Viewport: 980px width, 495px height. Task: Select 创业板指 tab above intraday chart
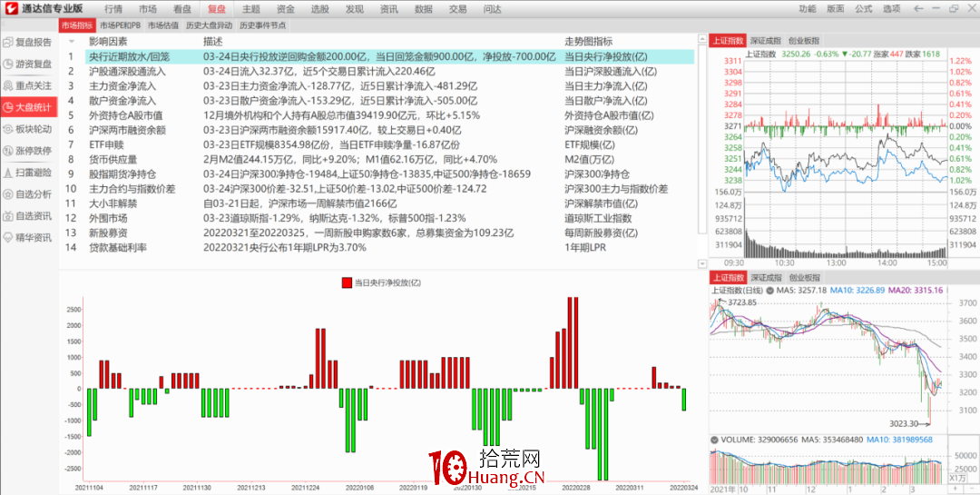pos(803,41)
